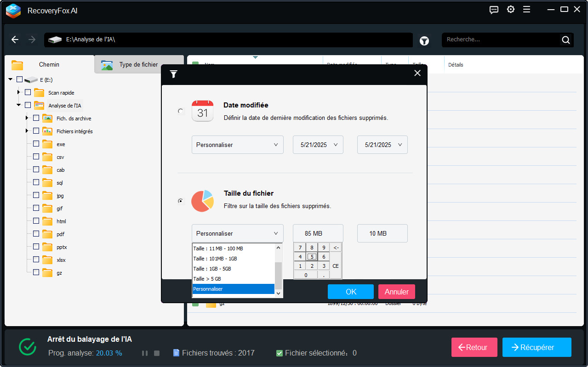Choose Taille : 1GB - 5GB option

(233, 269)
